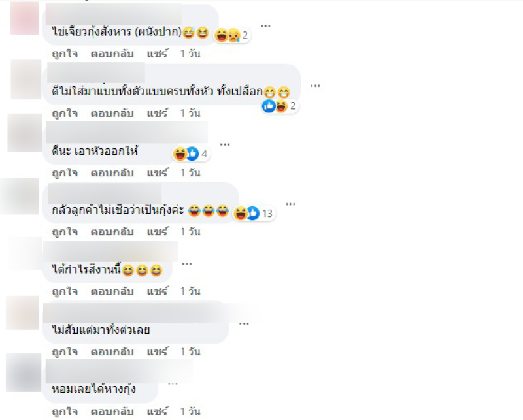This screenshot has height=420, width=523.
Task: Open three-dot menu beside กลัวลูกค้าไม่เชื่อ comment
Action: (x=290, y=204)
